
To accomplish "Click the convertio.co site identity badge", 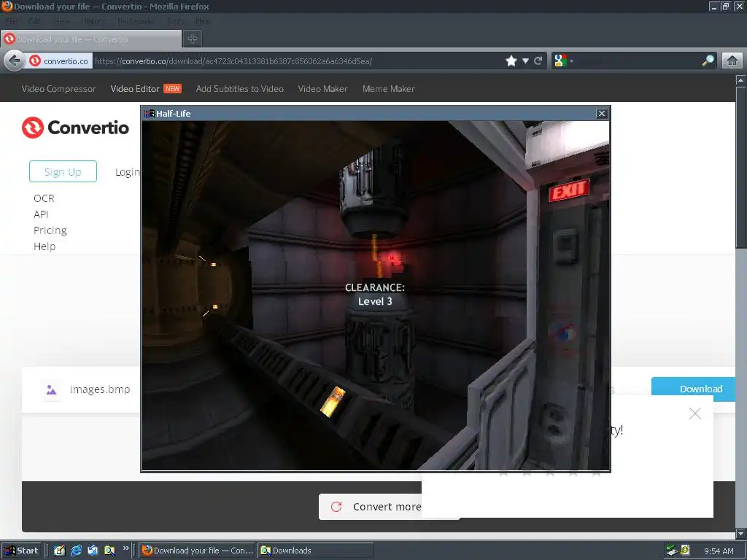I will pos(60,61).
